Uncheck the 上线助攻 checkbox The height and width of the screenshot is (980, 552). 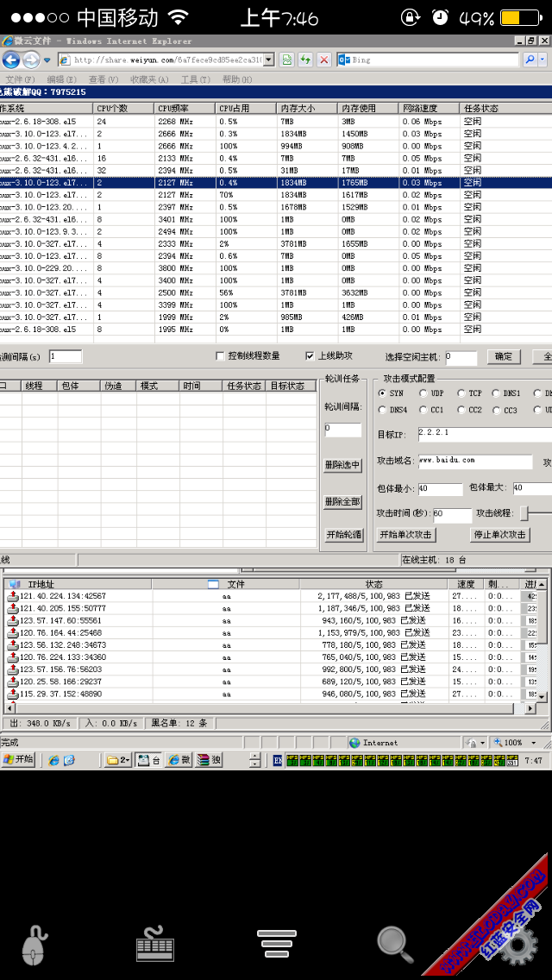click(x=310, y=356)
